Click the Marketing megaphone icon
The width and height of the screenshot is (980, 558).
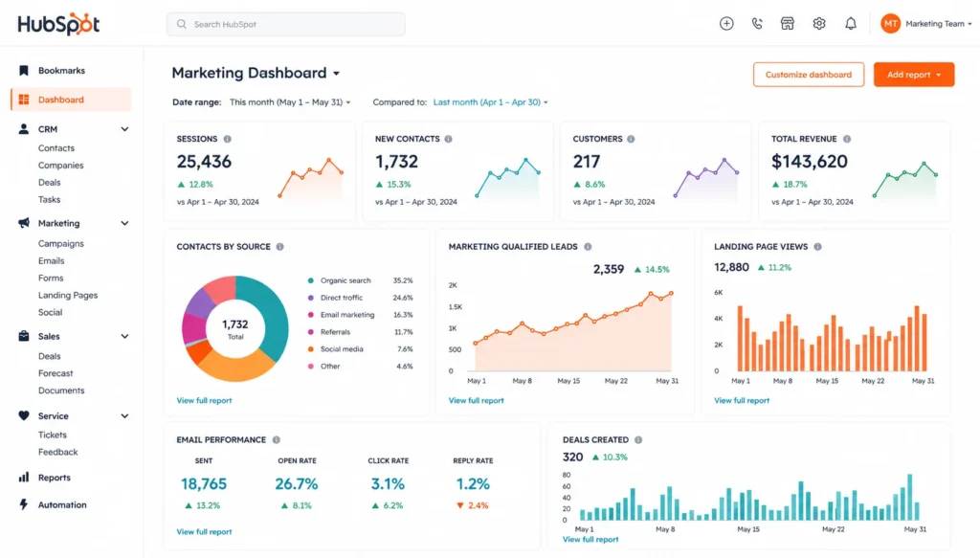click(x=24, y=223)
